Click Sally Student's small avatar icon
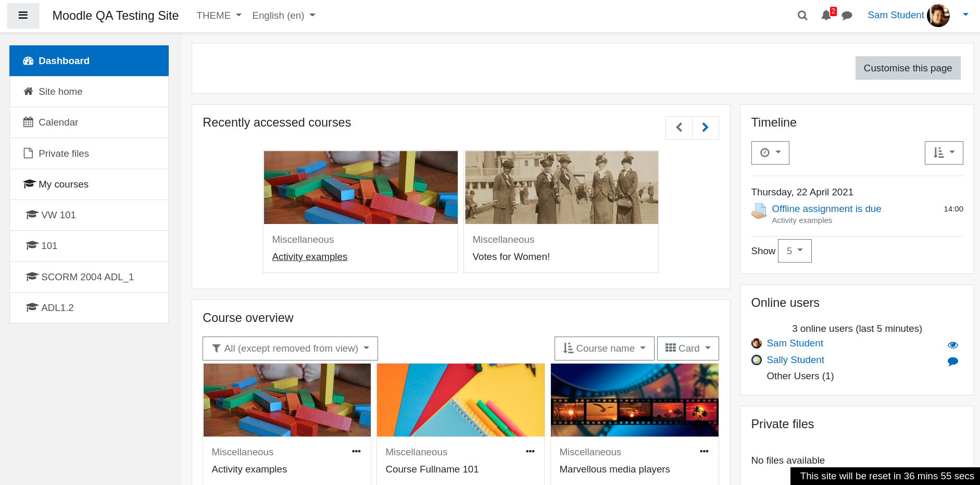This screenshot has width=980, height=485. (757, 360)
